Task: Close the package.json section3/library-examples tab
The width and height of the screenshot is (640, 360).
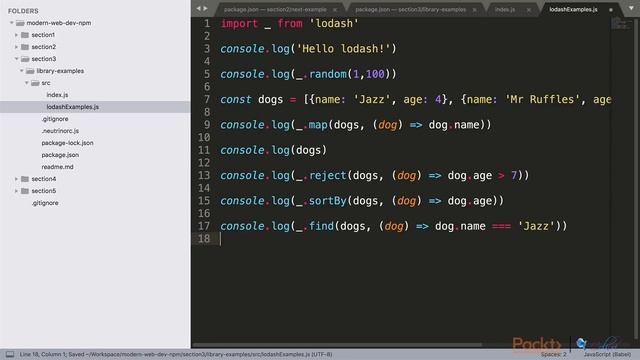Action: coord(474,10)
